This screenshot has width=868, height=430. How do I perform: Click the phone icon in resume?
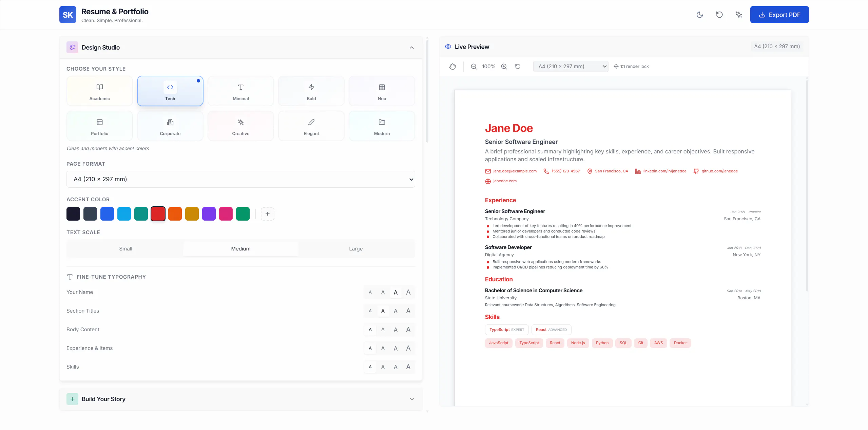click(x=546, y=171)
